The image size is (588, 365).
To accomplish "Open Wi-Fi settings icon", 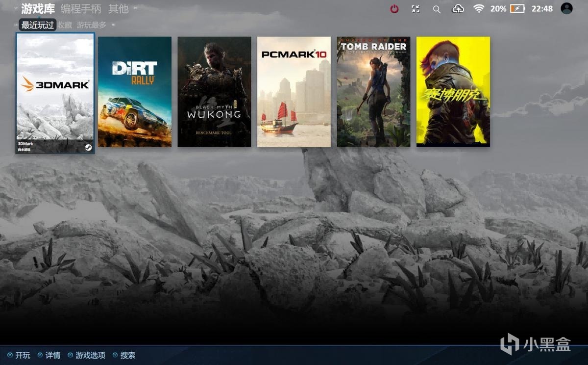I will click(479, 9).
